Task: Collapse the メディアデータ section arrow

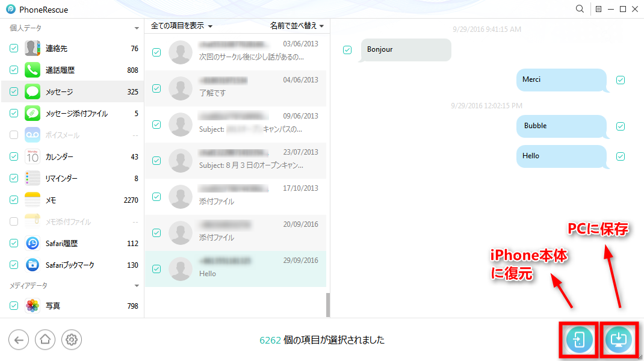Action: pyautogui.click(x=137, y=286)
